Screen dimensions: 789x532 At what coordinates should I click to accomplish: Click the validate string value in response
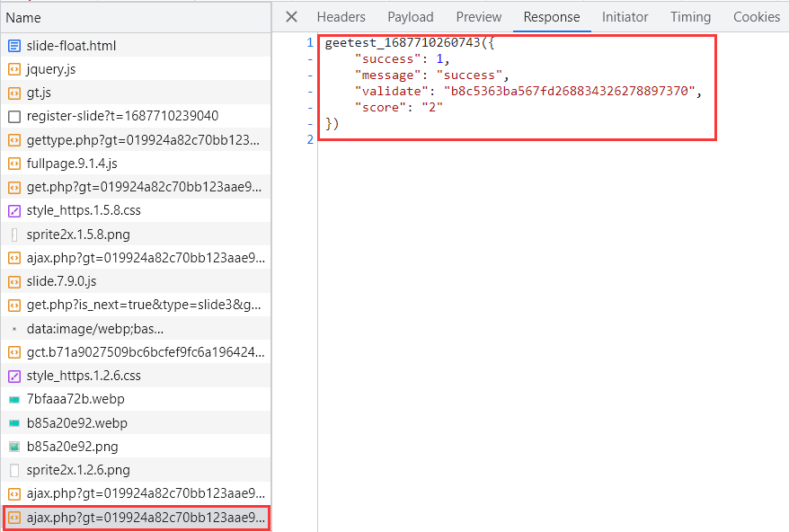pos(567,91)
